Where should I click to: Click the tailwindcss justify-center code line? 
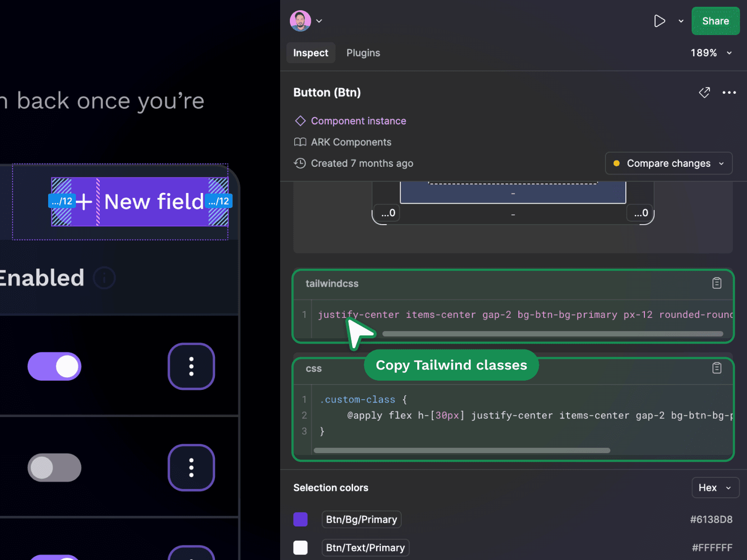point(525,315)
